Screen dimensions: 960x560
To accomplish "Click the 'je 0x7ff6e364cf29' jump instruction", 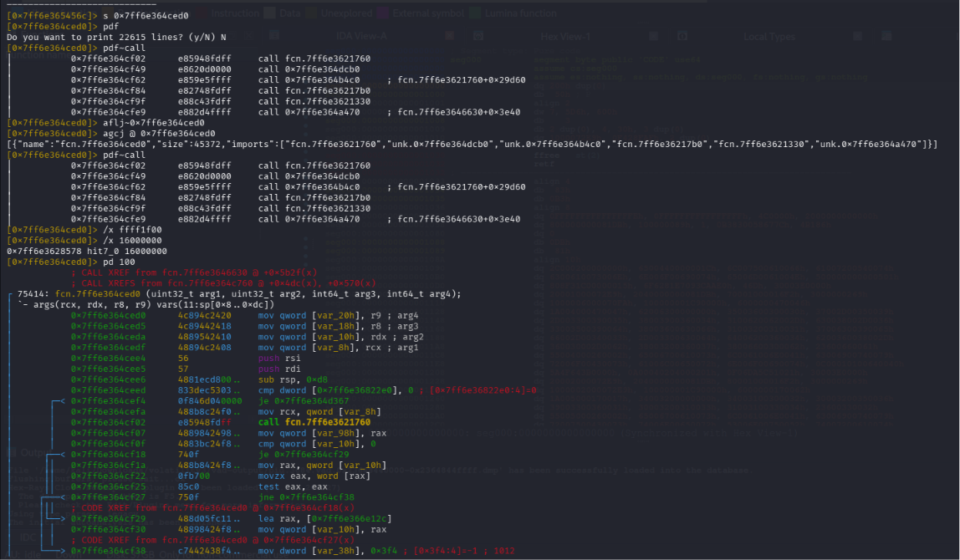I will [304, 455].
